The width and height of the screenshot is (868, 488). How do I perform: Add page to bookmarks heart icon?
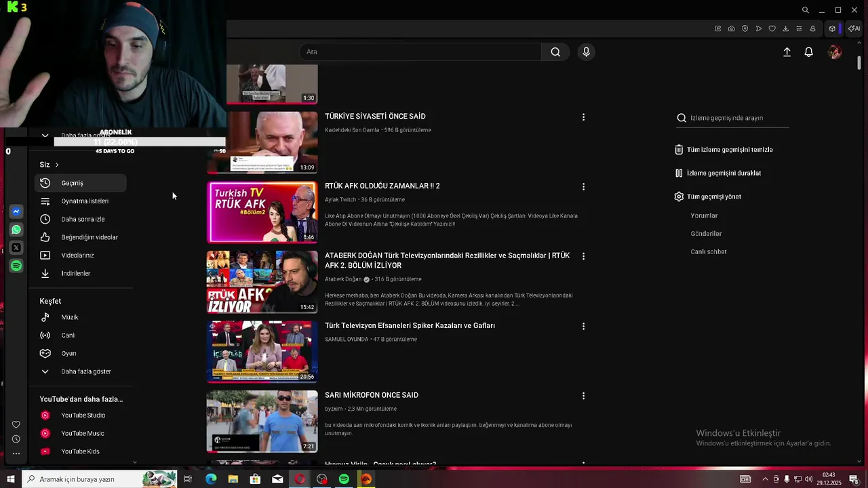click(x=772, y=28)
